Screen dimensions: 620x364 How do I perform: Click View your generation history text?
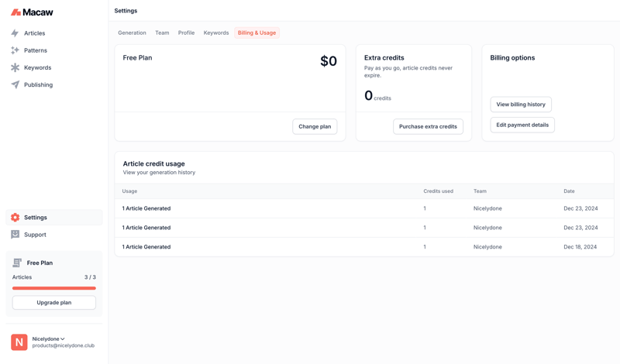[159, 172]
